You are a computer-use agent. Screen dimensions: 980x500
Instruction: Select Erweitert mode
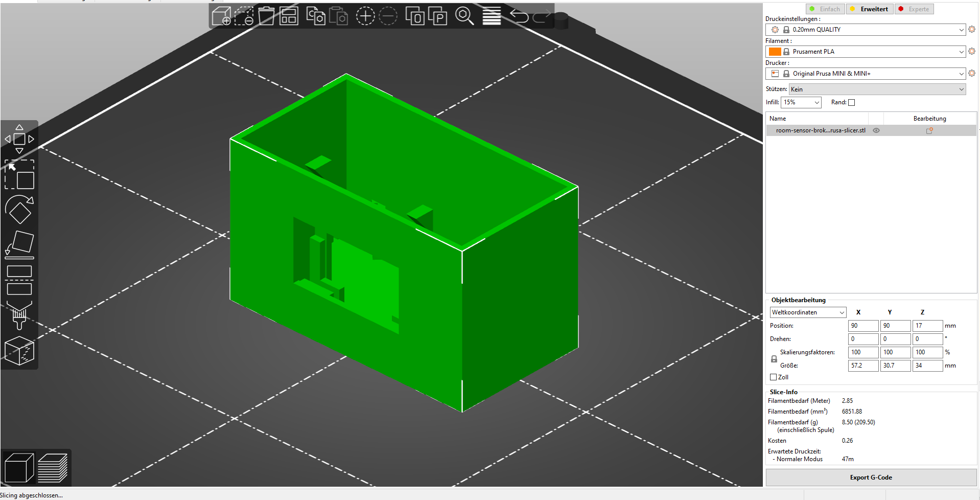[x=870, y=9]
